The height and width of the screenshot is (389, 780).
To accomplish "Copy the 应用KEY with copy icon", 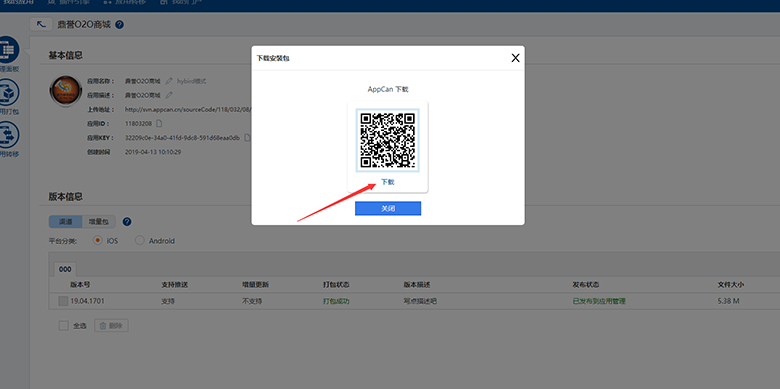I will (x=247, y=138).
